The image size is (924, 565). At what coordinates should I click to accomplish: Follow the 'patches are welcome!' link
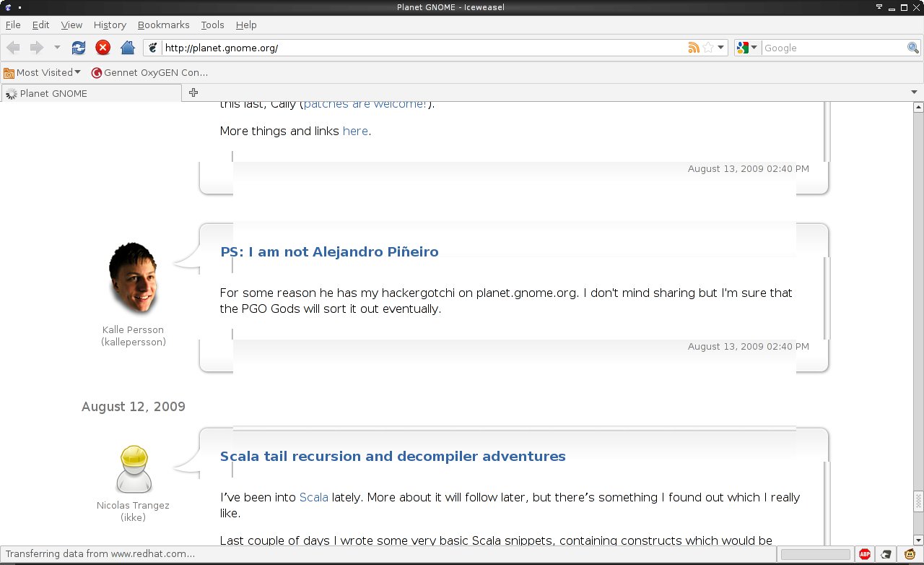[365, 104]
